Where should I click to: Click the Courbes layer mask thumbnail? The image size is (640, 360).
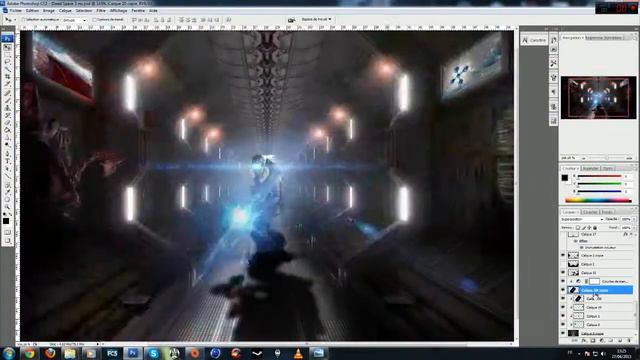click(x=595, y=281)
